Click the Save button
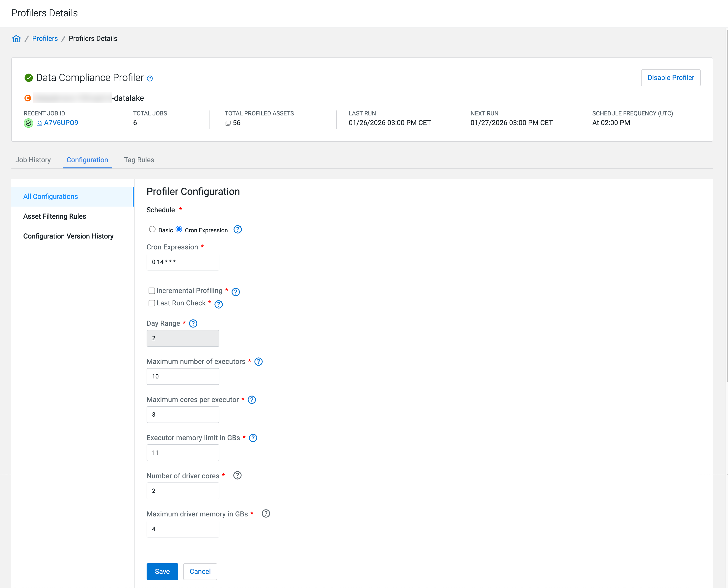Image resolution: width=728 pixels, height=588 pixels. click(x=162, y=571)
